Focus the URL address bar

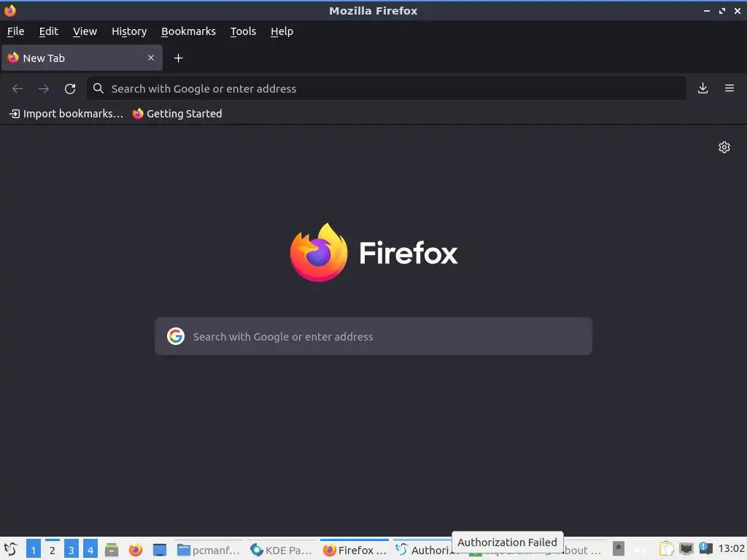(x=387, y=88)
